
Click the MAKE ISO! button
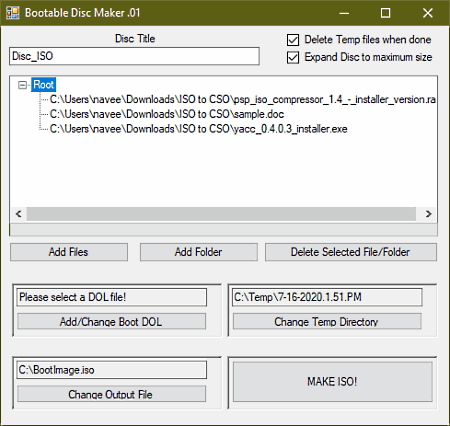(x=332, y=381)
